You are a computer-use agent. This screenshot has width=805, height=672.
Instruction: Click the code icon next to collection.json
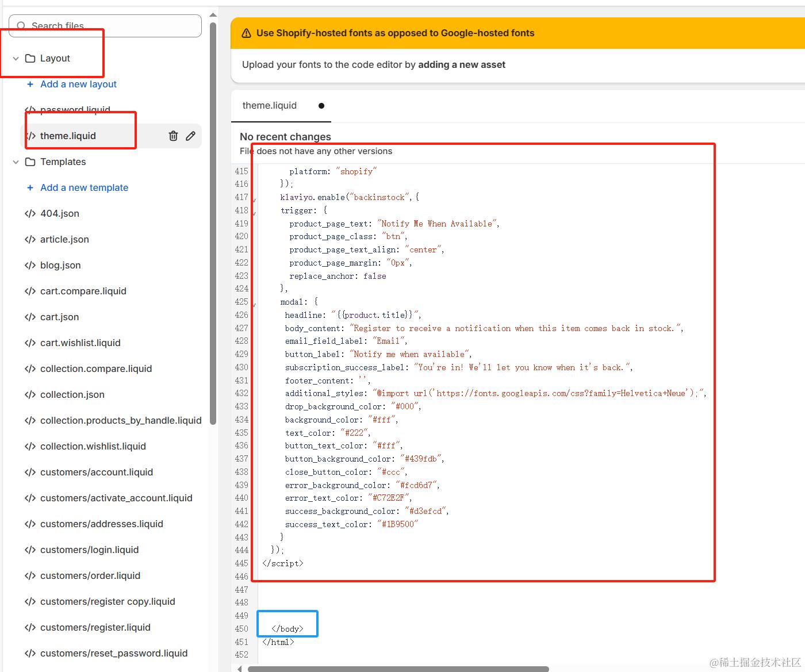point(30,394)
